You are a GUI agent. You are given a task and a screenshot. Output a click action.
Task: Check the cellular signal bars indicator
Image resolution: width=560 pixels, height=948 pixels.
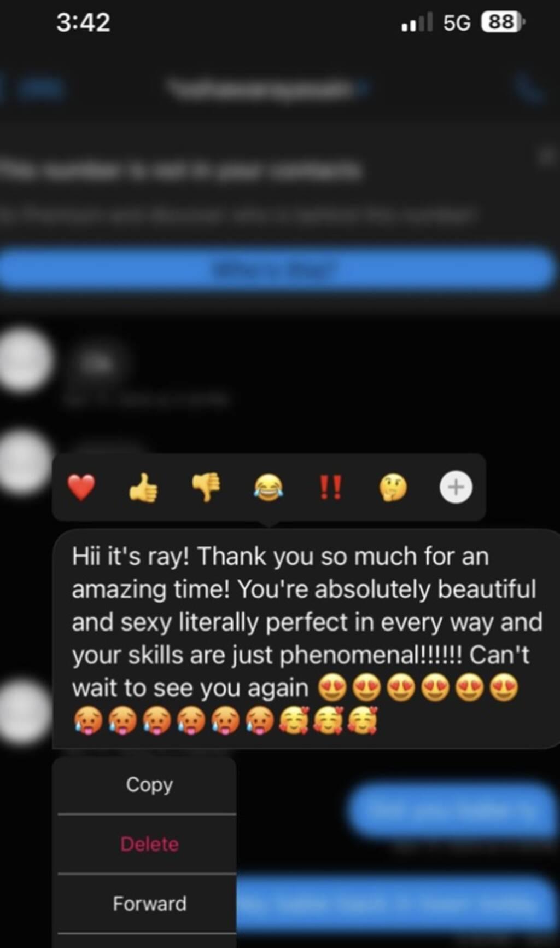(x=417, y=22)
